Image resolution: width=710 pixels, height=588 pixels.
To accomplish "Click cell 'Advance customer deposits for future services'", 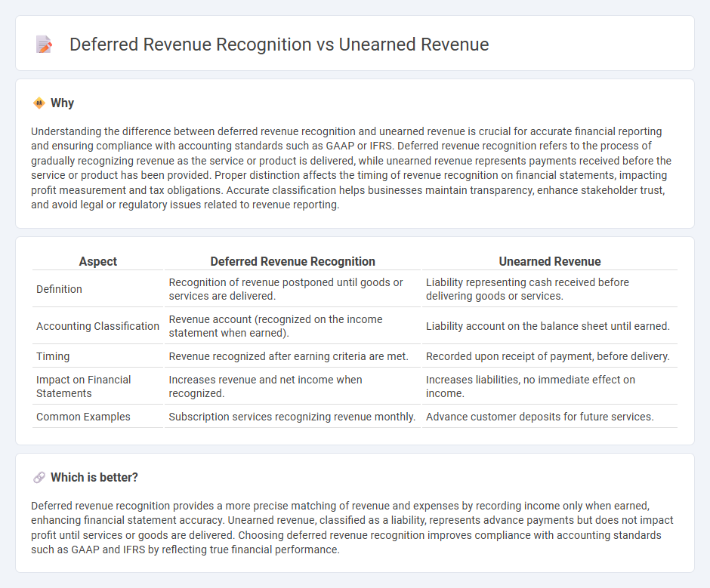I will [x=550, y=417].
